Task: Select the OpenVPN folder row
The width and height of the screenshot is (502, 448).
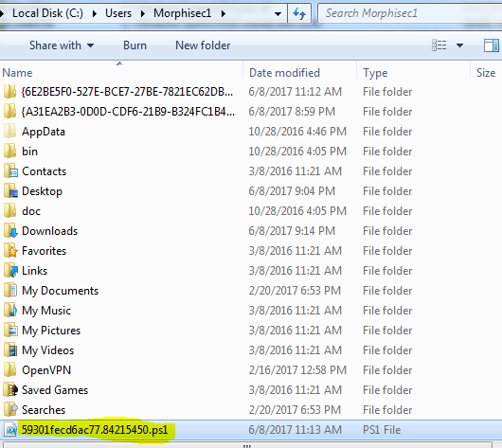Action: (251, 370)
